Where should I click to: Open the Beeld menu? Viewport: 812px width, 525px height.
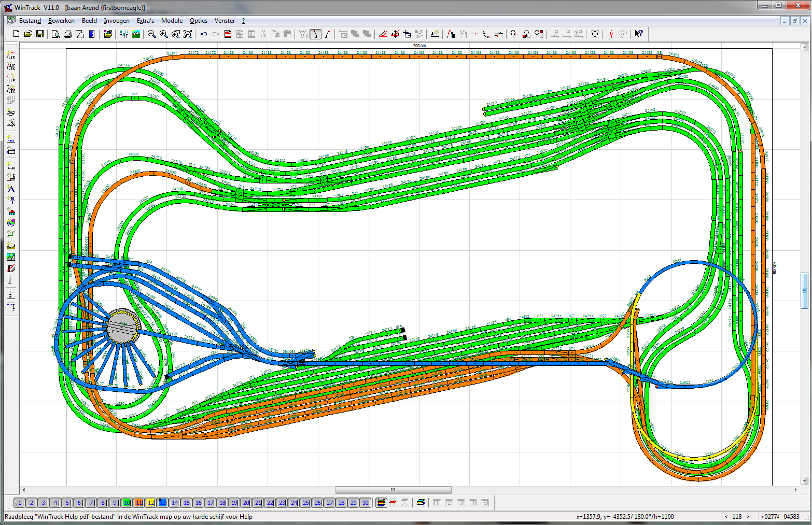89,21
